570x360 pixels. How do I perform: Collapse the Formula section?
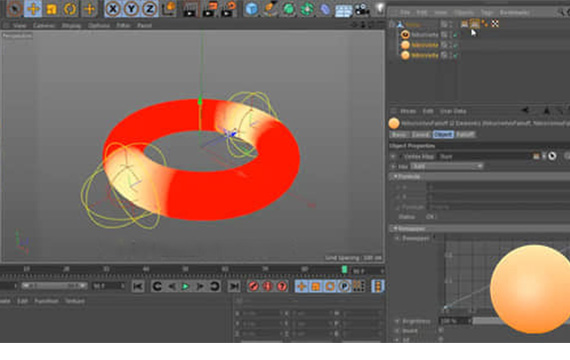tap(396, 176)
